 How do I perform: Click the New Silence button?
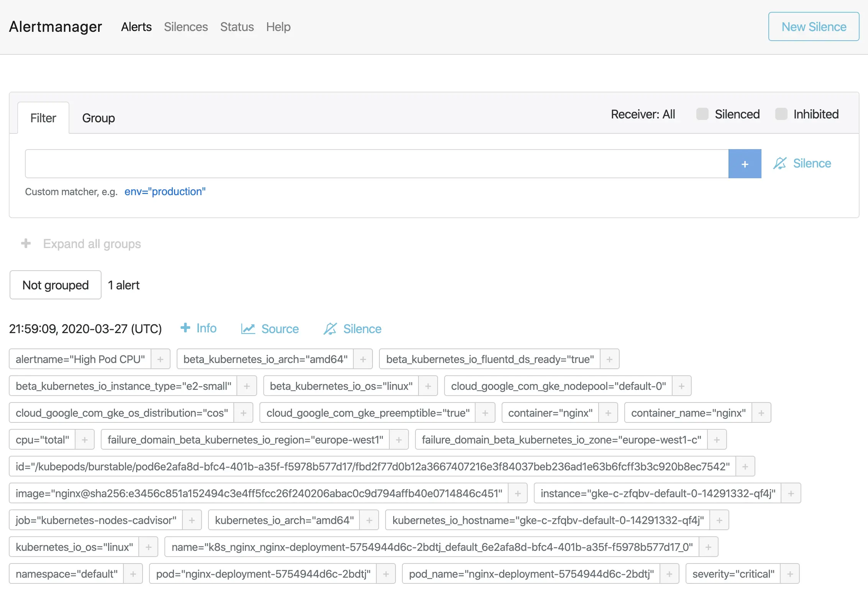click(x=814, y=26)
